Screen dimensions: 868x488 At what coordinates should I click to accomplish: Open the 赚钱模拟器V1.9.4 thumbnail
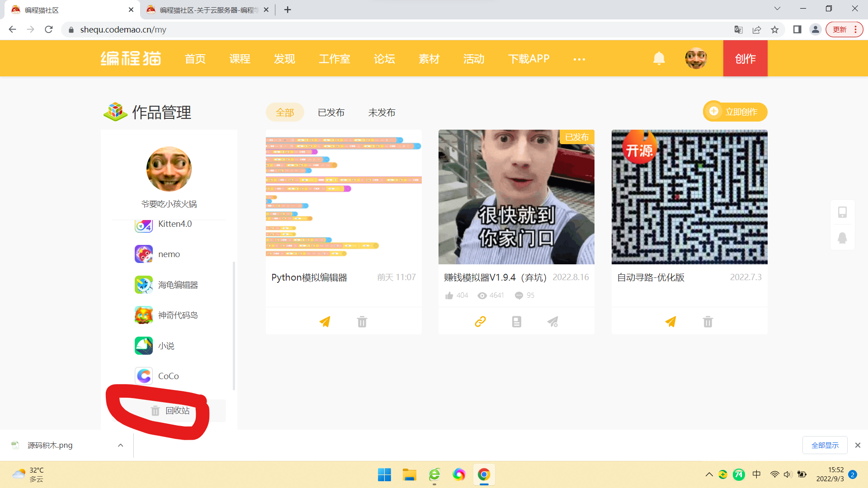[516, 197]
